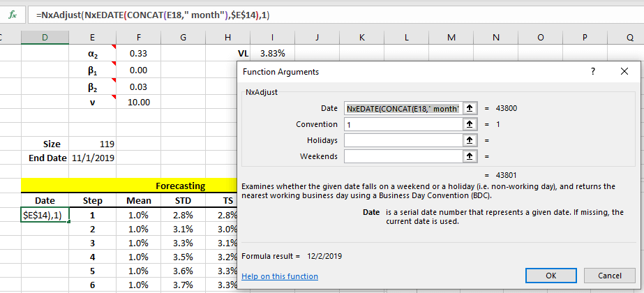Collapse dialog using Date field range selector
Image resolution: width=644 pixels, height=293 pixels.
coord(470,108)
